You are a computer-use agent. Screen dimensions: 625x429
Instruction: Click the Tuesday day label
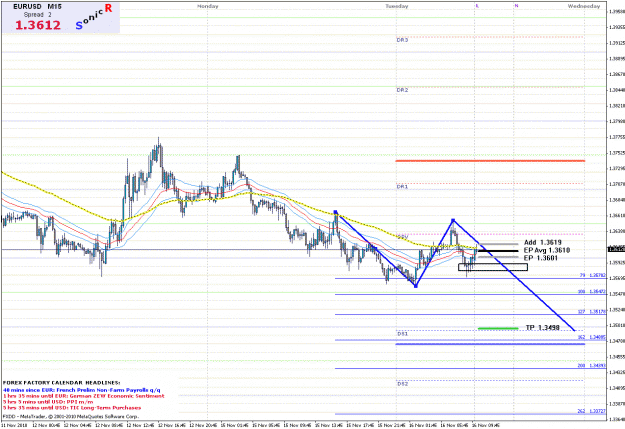coord(397,6)
